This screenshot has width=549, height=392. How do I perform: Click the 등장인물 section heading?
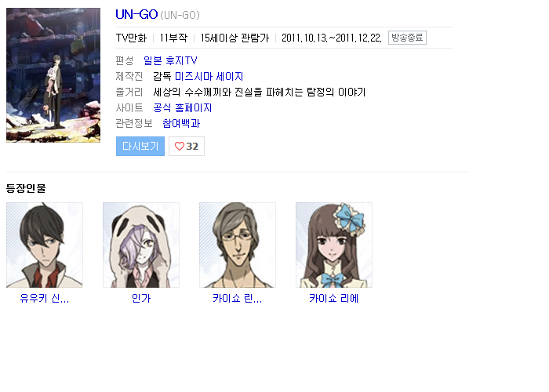click(x=26, y=188)
